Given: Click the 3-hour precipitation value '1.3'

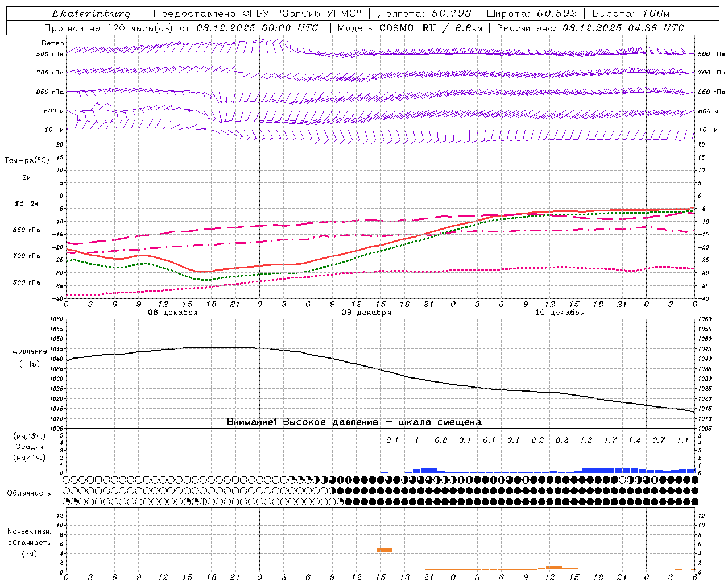Looking at the screenshot, I should [x=586, y=440].
